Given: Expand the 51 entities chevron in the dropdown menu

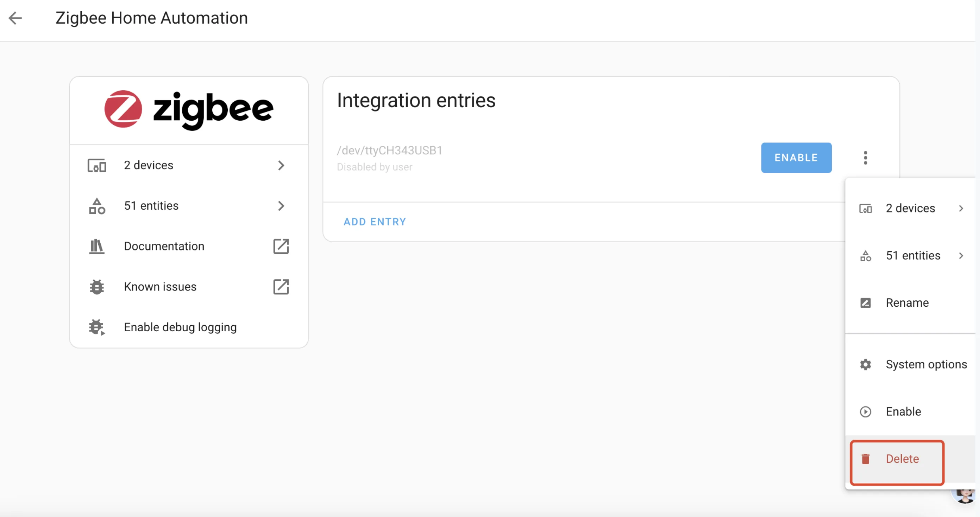Looking at the screenshot, I should pos(961,256).
